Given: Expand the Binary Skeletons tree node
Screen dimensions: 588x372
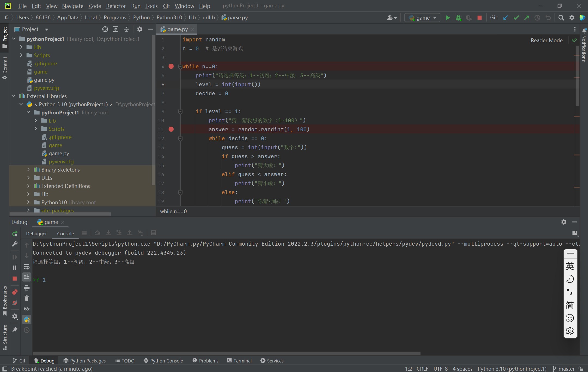Looking at the screenshot, I should point(28,170).
